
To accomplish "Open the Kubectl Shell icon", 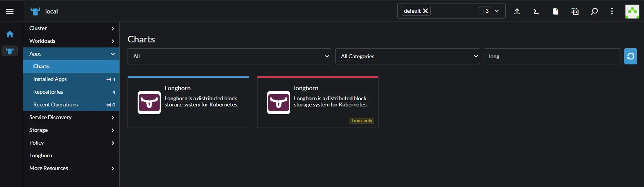I will (x=536, y=11).
